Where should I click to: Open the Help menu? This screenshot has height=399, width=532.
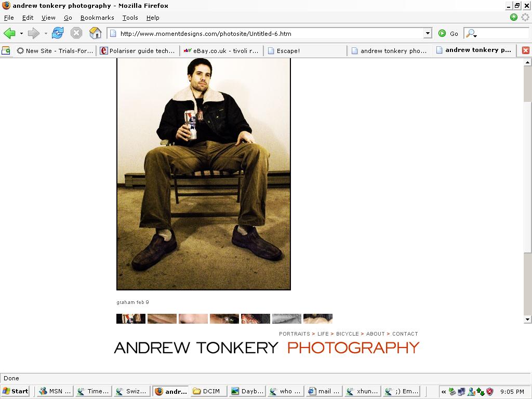153,18
